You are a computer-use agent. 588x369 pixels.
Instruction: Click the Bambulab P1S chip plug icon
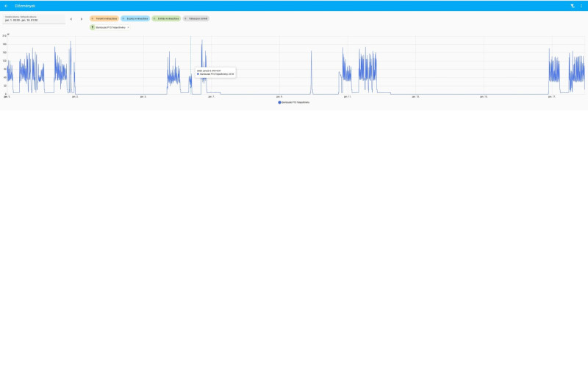[x=93, y=27]
